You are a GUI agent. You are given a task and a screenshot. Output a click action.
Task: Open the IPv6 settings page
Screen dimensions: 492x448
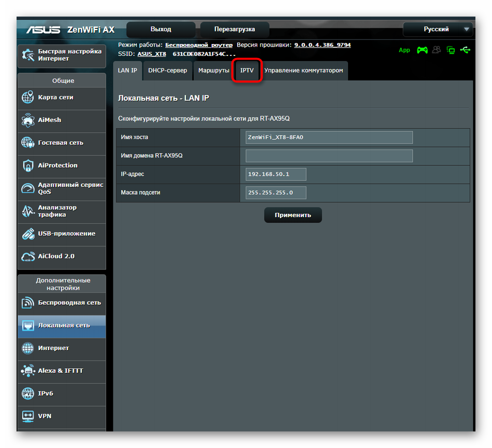pyautogui.click(x=62, y=394)
